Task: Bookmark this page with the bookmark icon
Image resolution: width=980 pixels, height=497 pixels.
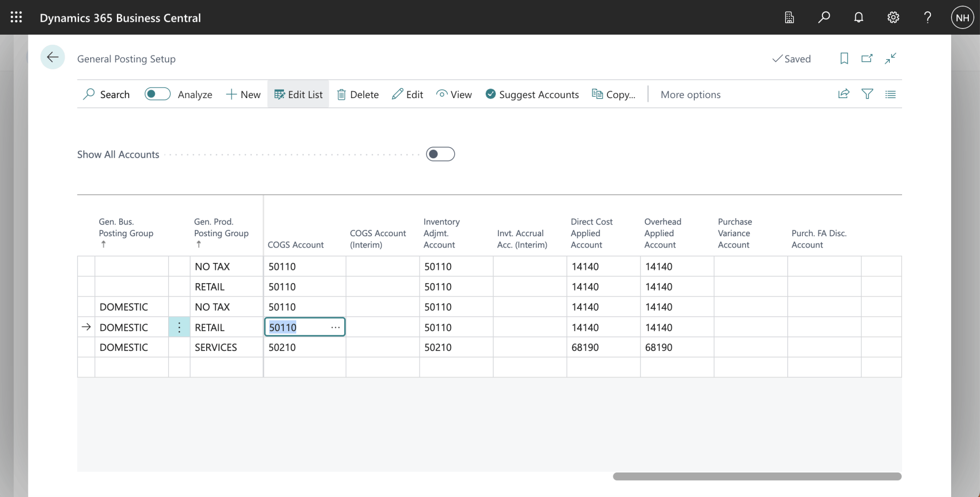Action: [844, 58]
